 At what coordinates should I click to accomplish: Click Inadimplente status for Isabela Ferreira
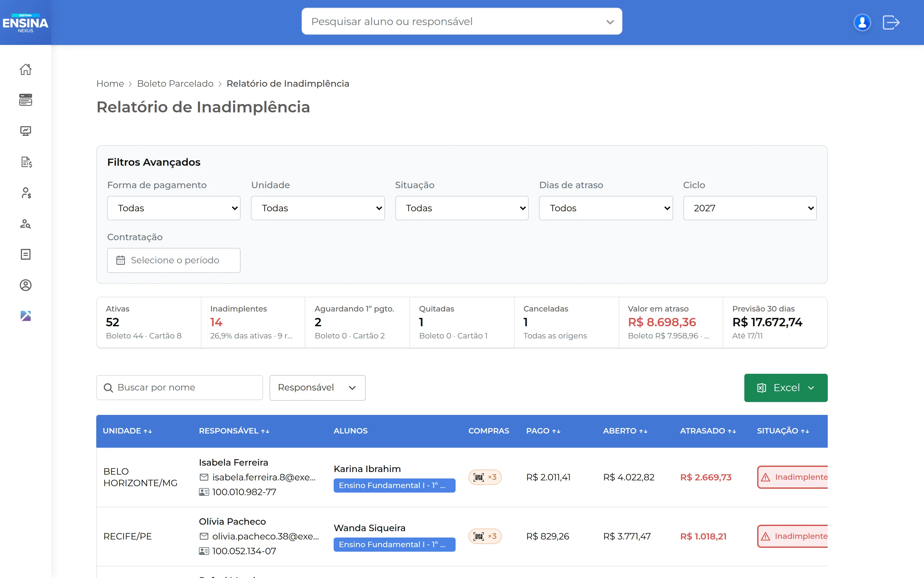pos(793,477)
